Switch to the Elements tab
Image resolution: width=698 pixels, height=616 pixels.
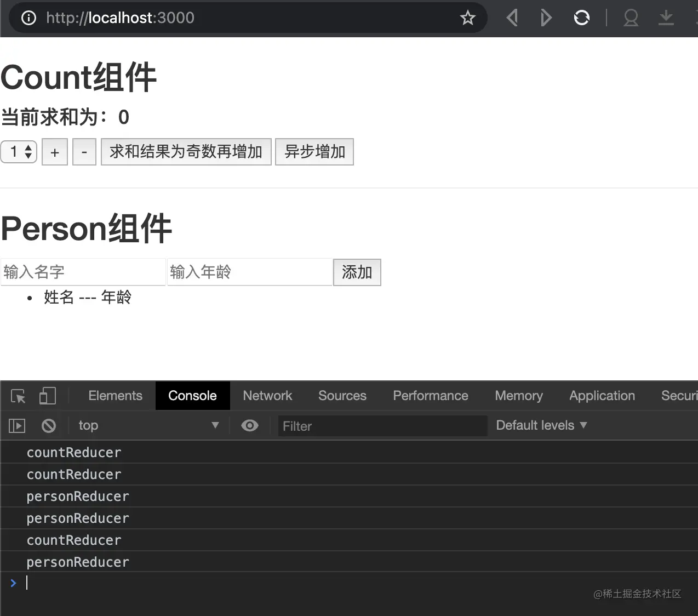click(x=115, y=396)
